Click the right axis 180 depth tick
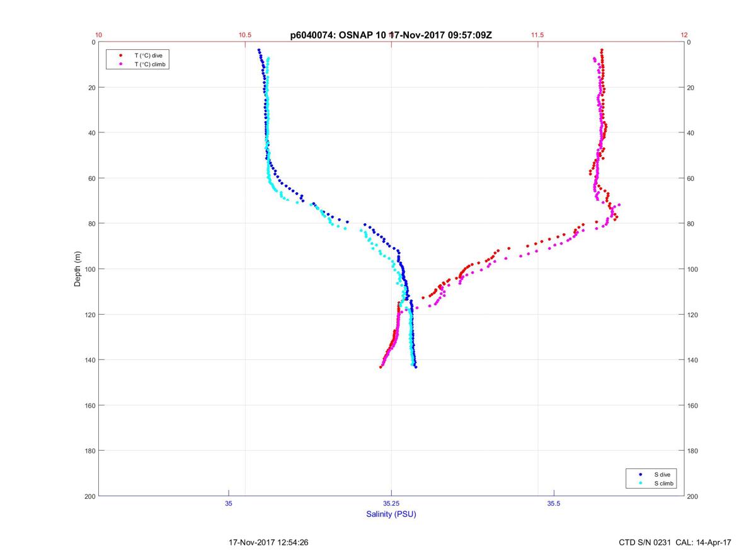756x558 pixels. tap(694, 451)
